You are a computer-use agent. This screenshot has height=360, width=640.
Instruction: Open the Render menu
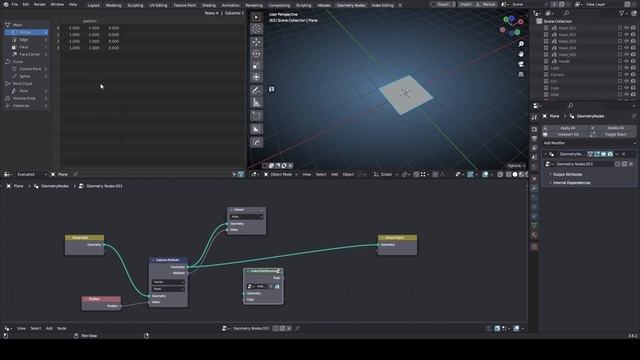pyautogui.click(x=40, y=4)
